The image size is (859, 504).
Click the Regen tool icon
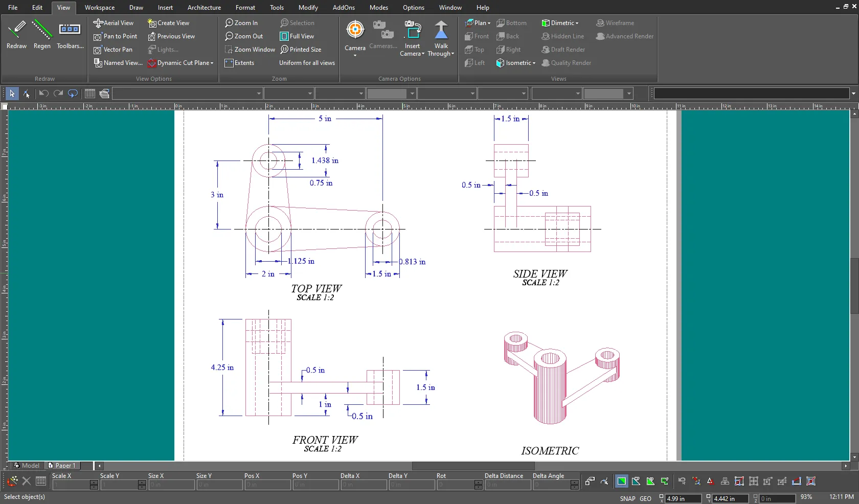42,30
